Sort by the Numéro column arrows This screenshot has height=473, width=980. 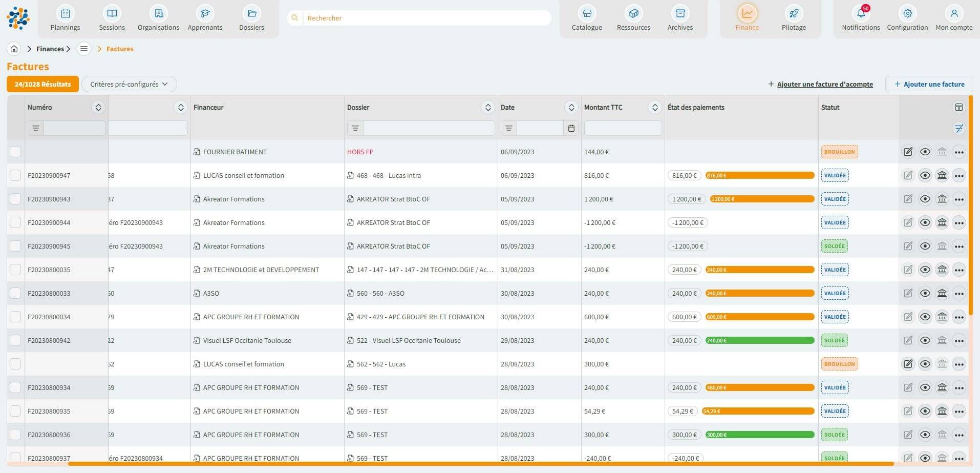[x=98, y=107]
